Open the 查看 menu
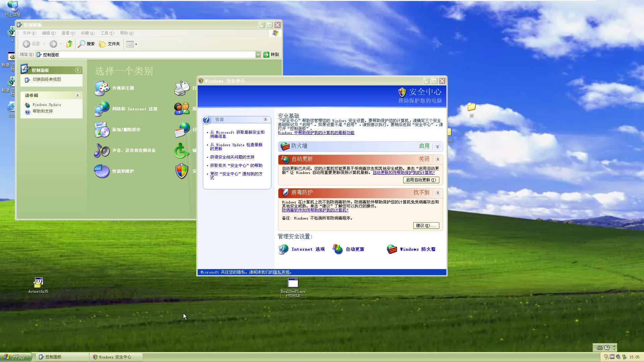Screen dimensions: 644x362 click(x=68, y=33)
